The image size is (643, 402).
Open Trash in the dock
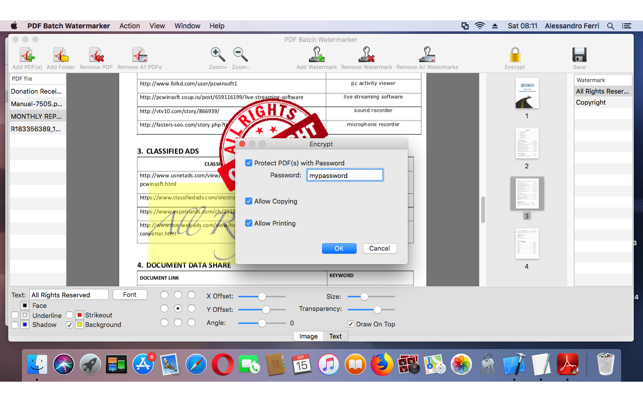coord(606,364)
